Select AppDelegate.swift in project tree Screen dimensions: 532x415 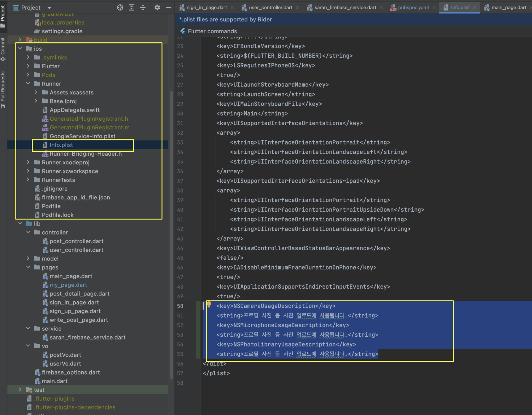tap(75, 110)
